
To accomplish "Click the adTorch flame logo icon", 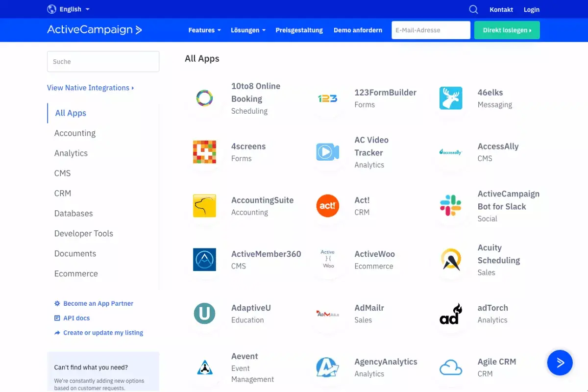I will [451, 314].
